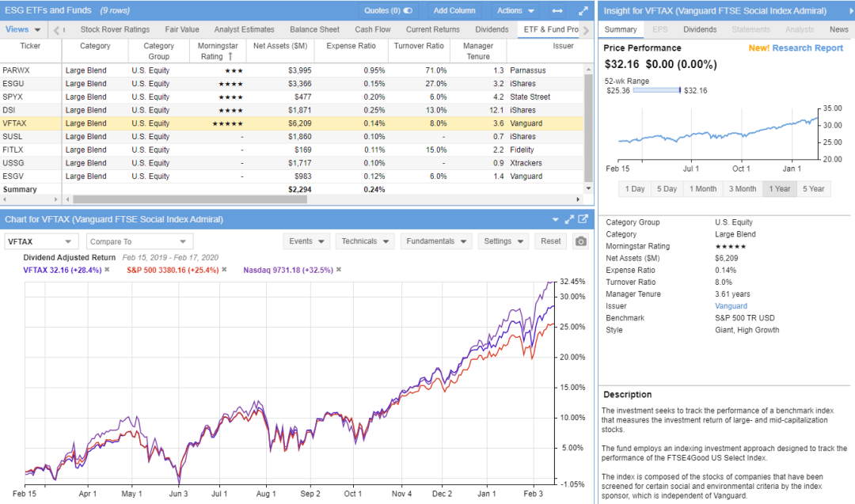Set price chart to 1 Month
This screenshot has height=504, width=855.
point(703,188)
